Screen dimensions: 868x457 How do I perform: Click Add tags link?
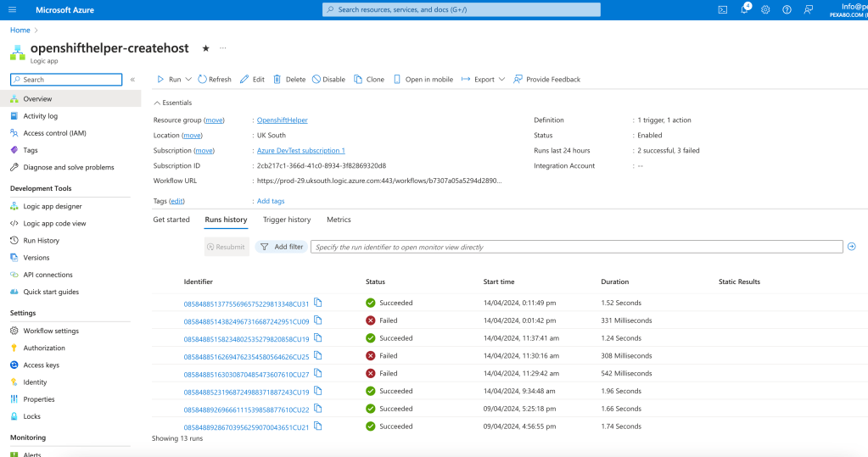[x=271, y=202]
